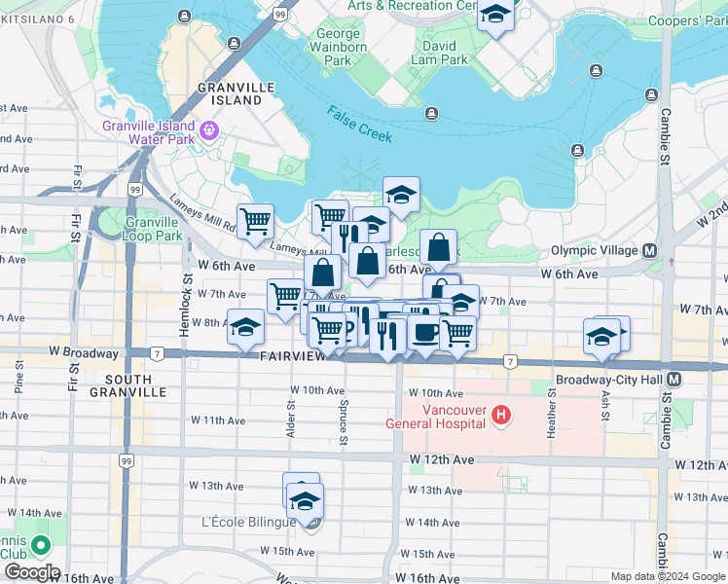This screenshot has width=728, height=584.
Task: Open the Google logo link
Action: (32, 572)
